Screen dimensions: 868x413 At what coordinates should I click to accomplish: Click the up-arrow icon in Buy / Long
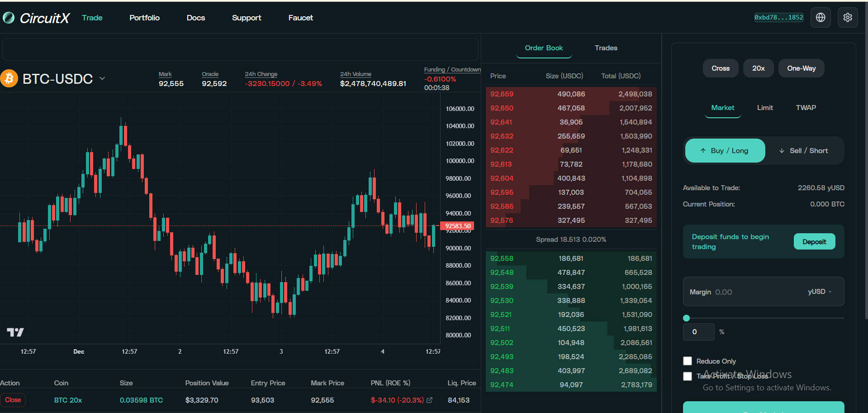pos(703,150)
